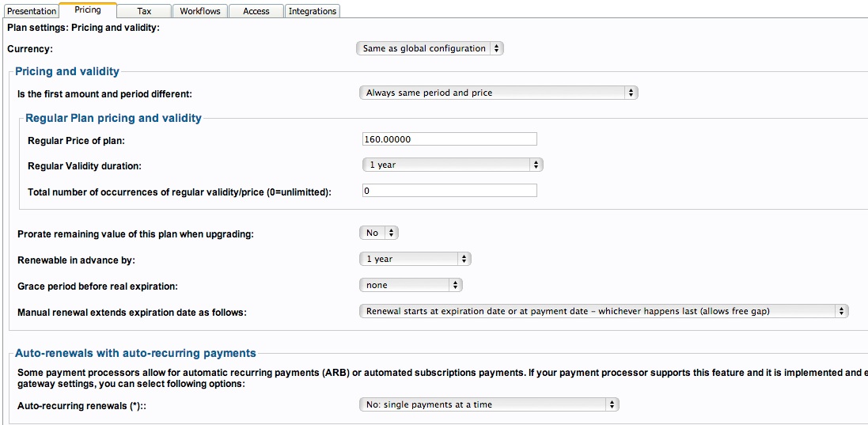The width and height of the screenshot is (868, 425).
Task: Click the arrows on the 1 year validity selector
Action: (536, 165)
